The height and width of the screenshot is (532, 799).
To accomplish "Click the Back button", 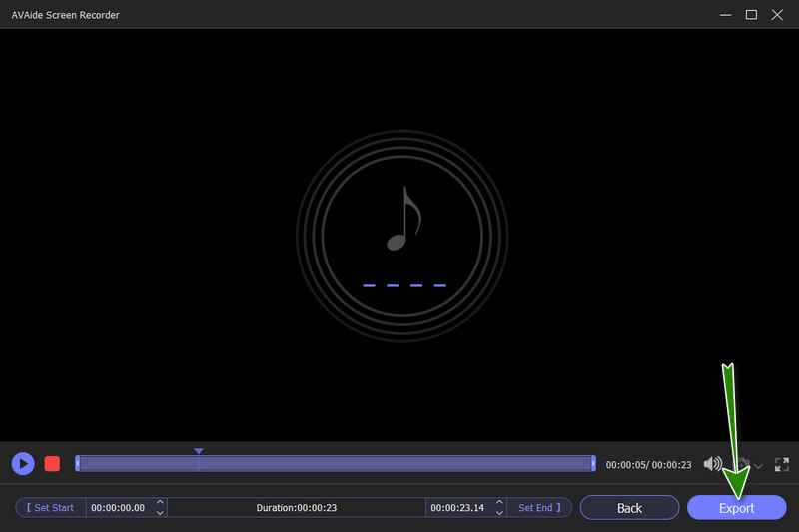I will 630,508.
